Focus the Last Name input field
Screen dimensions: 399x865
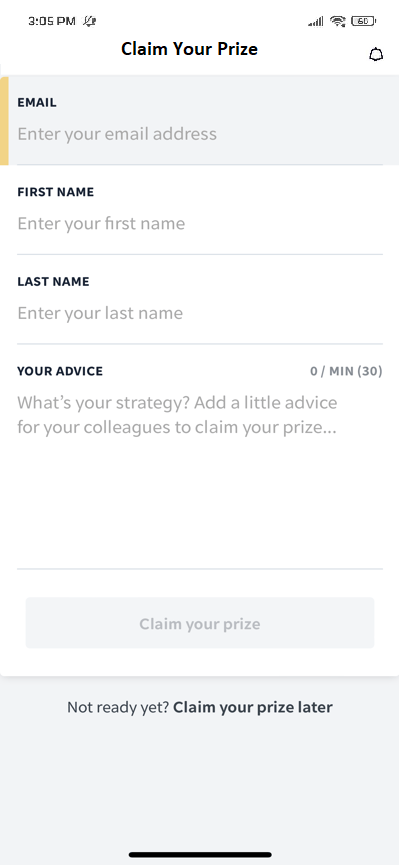point(200,313)
